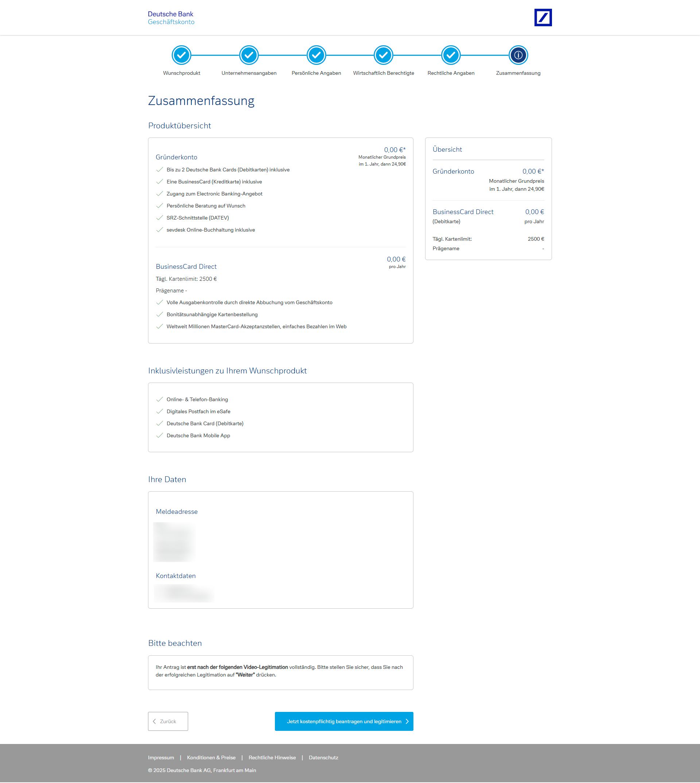Click checkmark beside Online- & Telefon-Banking
Image resolution: width=700 pixels, height=783 pixels.
160,399
